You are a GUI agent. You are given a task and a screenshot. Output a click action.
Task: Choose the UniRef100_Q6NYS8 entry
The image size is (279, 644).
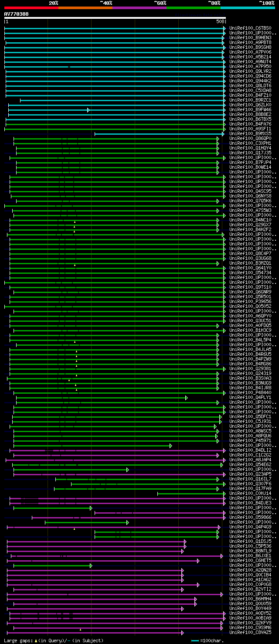[250, 196]
